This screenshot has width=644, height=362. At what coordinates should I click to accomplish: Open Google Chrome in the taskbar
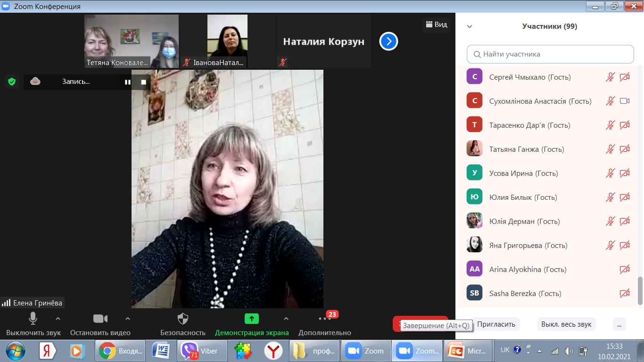[107, 351]
